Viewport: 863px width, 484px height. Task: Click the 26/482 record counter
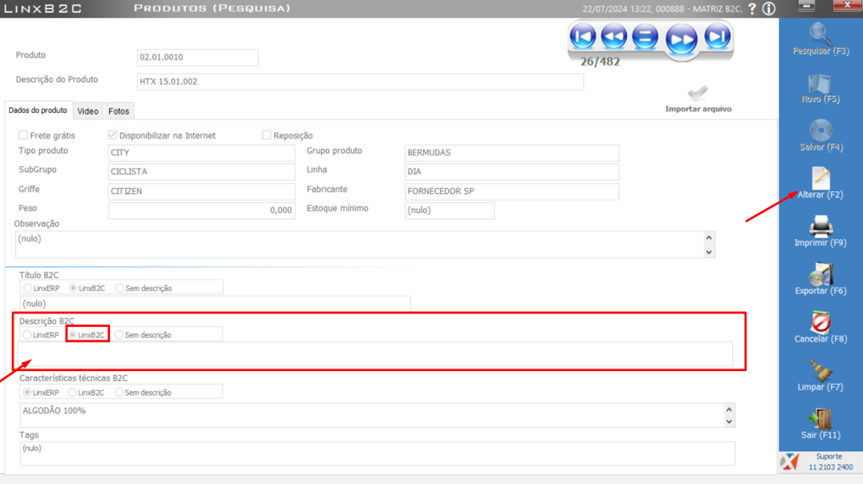click(x=600, y=62)
